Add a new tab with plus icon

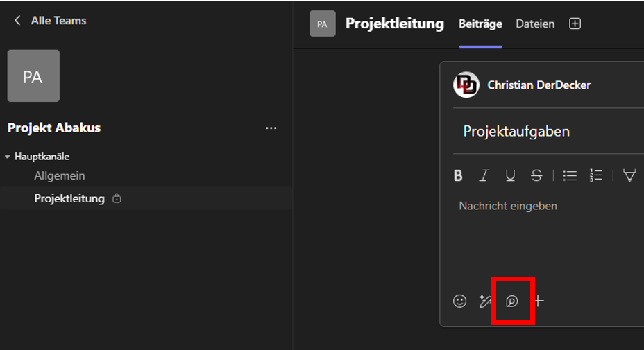[575, 24]
